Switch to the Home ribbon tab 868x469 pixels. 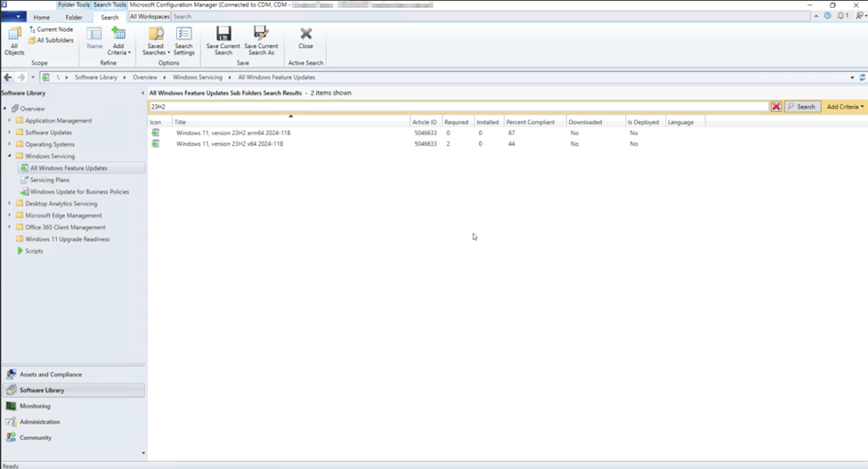[42, 17]
